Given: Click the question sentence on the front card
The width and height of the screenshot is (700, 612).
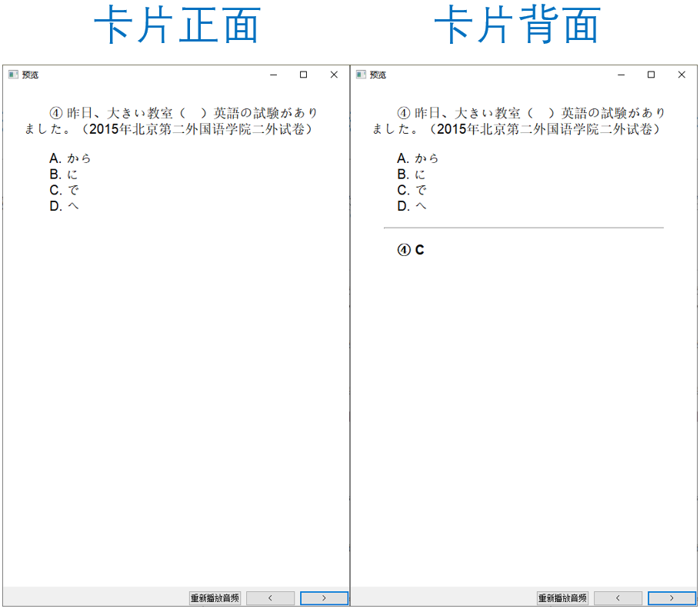Looking at the screenshot, I should [x=171, y=121].
